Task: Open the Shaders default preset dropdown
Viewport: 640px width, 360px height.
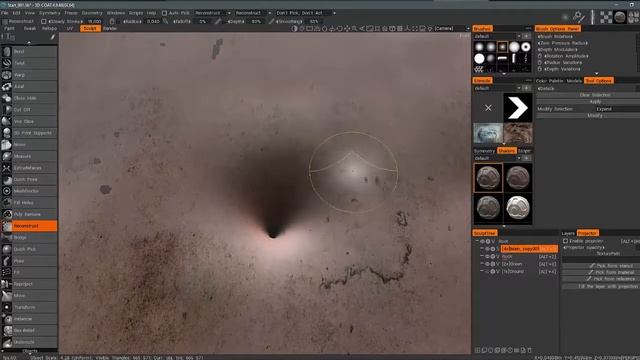Action: (x=497, y=158)
